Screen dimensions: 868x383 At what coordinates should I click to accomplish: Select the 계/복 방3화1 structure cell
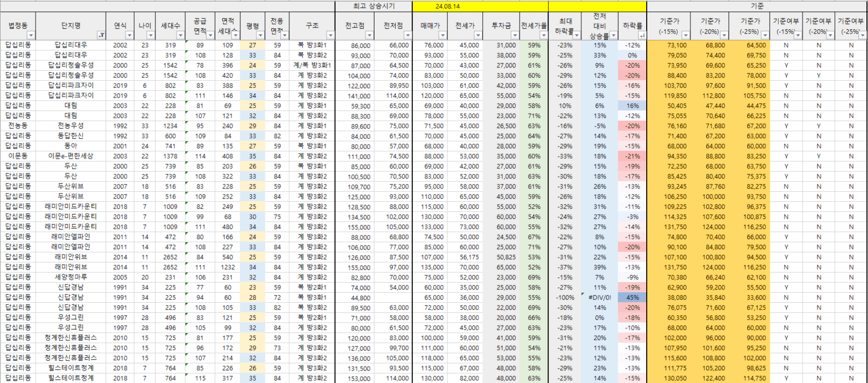(x=312, y=65)
